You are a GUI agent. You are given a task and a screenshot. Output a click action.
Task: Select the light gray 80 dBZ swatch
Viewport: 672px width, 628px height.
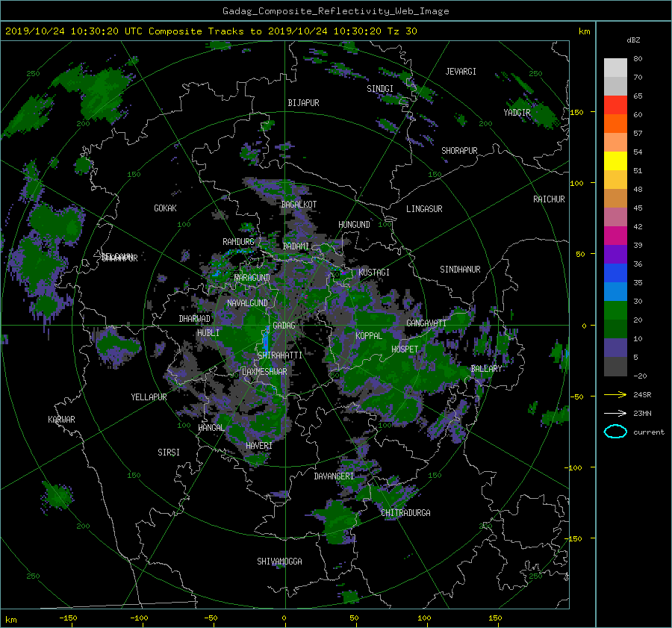[x=615, y=68]
